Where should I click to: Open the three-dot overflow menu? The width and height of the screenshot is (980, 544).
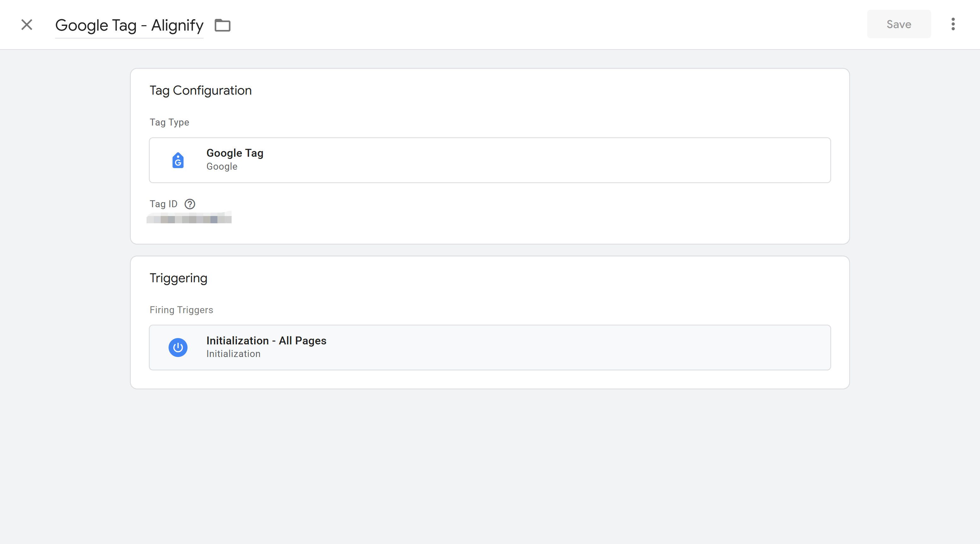pyautogui.click(x=953, y=24)
